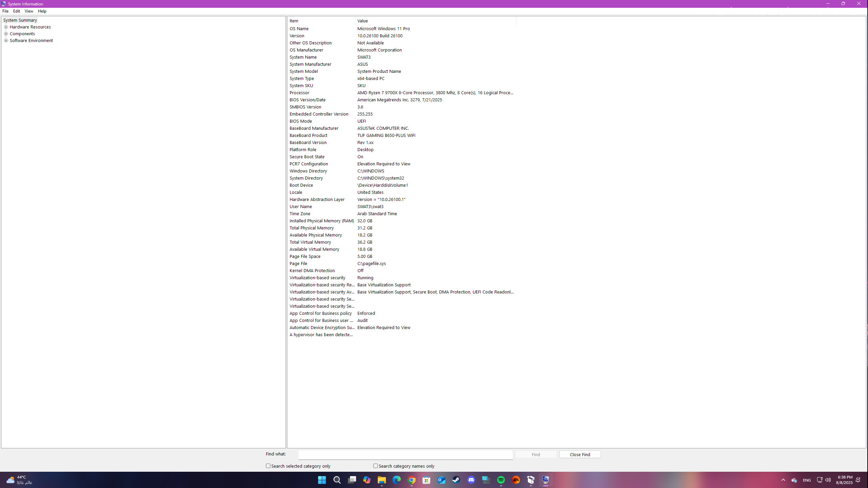The height and width of the screenshot is (488, 868).
Task: Open the File menu
Action: click(x=5, y=11)
